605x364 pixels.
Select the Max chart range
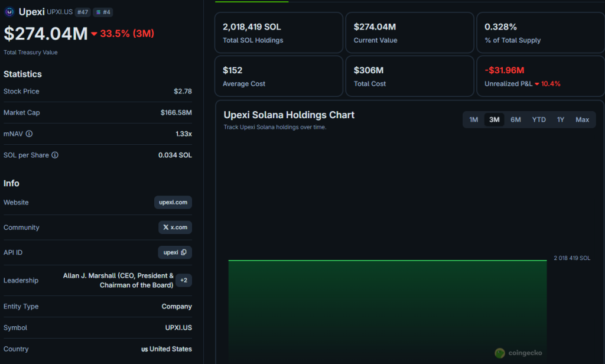tap(582, 120)
